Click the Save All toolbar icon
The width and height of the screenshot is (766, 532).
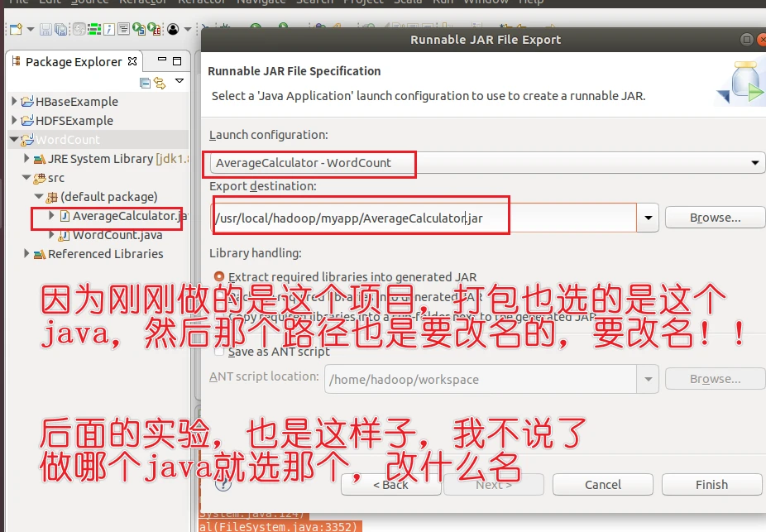[x=61, y=30]
